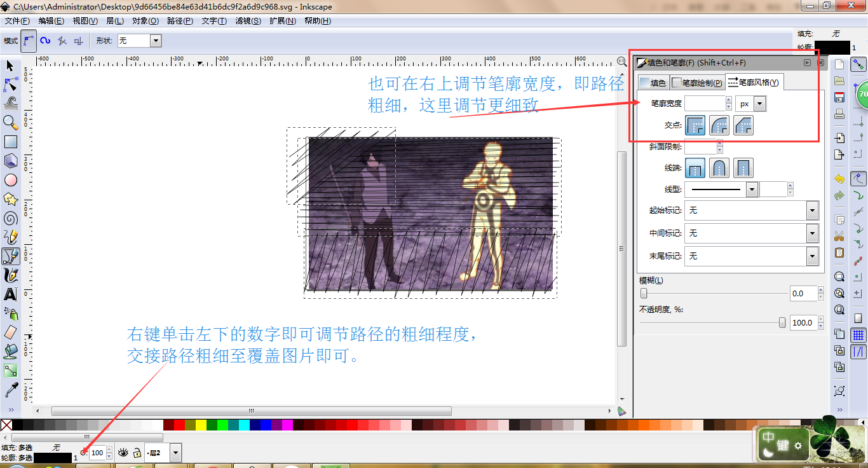Open the 起始标记 start marker dropdown
The image size is (868, 468).
coord(812,210)
